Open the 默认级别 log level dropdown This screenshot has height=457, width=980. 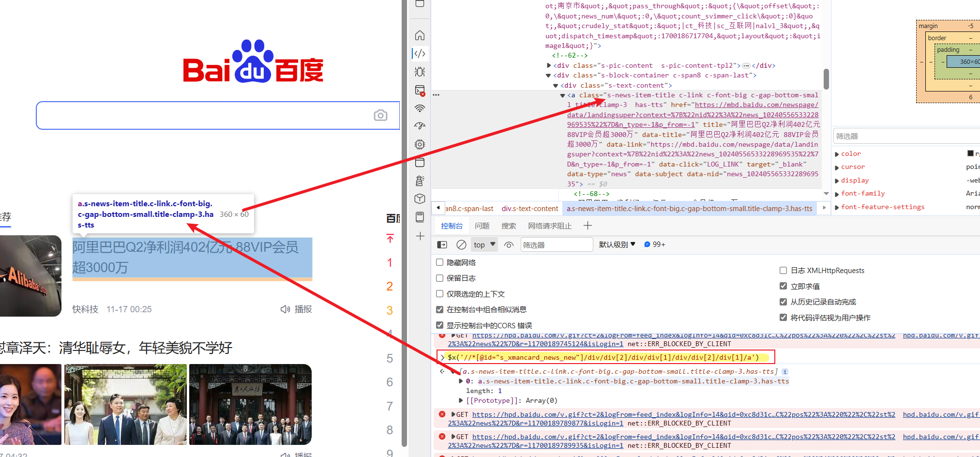click(x=617, y=245)
